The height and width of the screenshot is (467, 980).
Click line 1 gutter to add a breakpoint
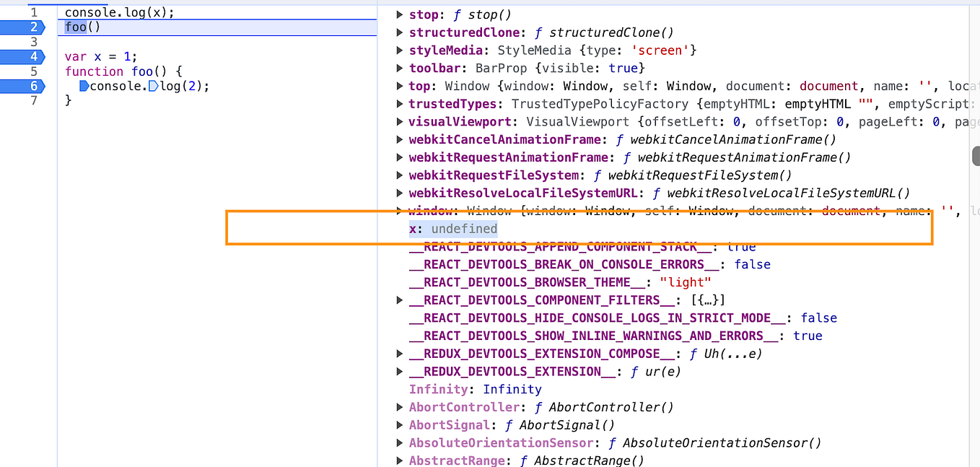(x=32, y=12)
